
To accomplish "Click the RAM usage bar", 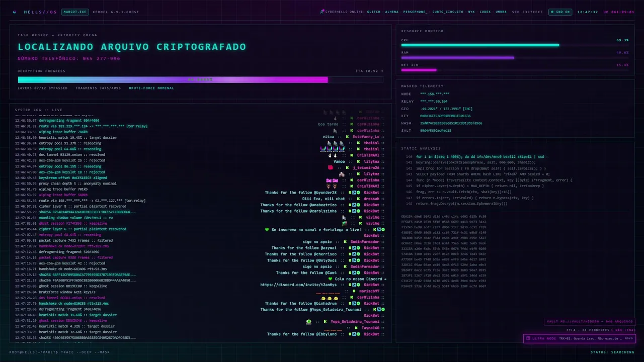I will tap(515, 58).
